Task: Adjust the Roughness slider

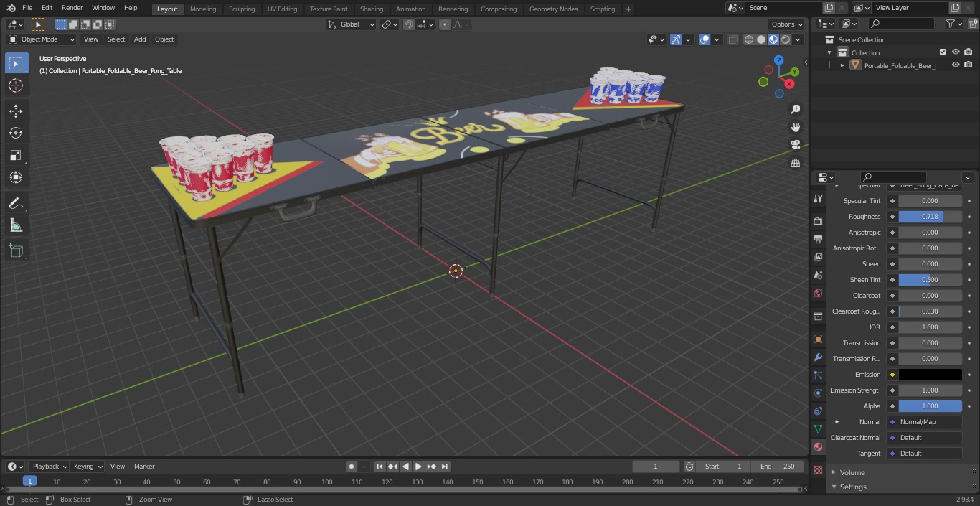Action: click(930, 217)
